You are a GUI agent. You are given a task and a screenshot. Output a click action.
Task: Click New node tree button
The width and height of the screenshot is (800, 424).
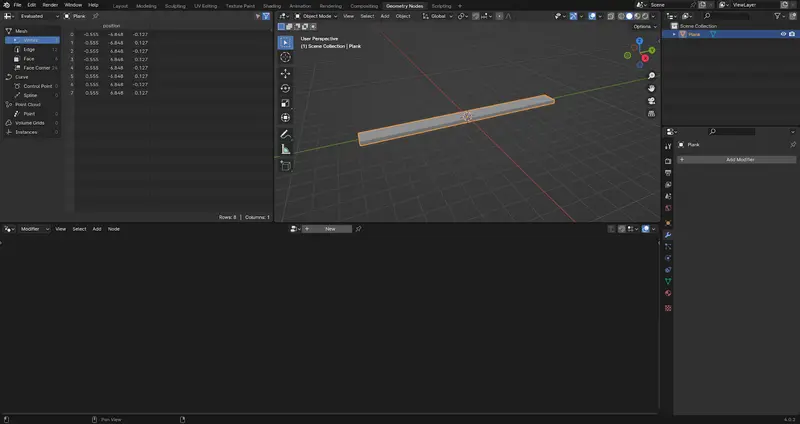[331, 229]
